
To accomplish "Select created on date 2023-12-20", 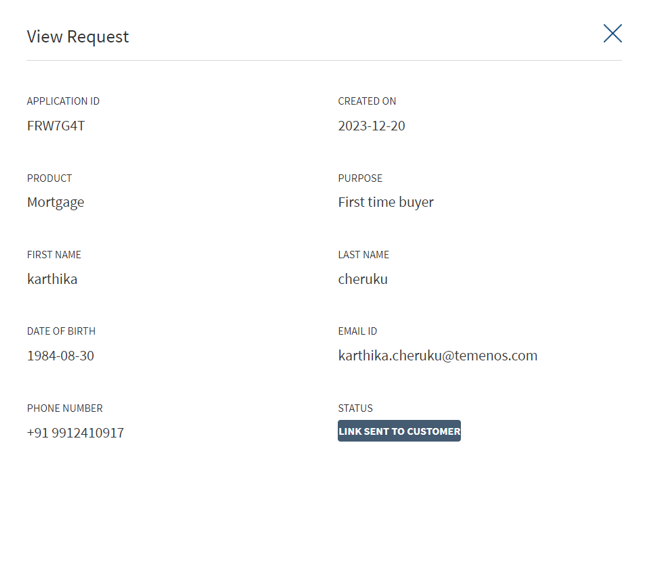I will 371,126.
